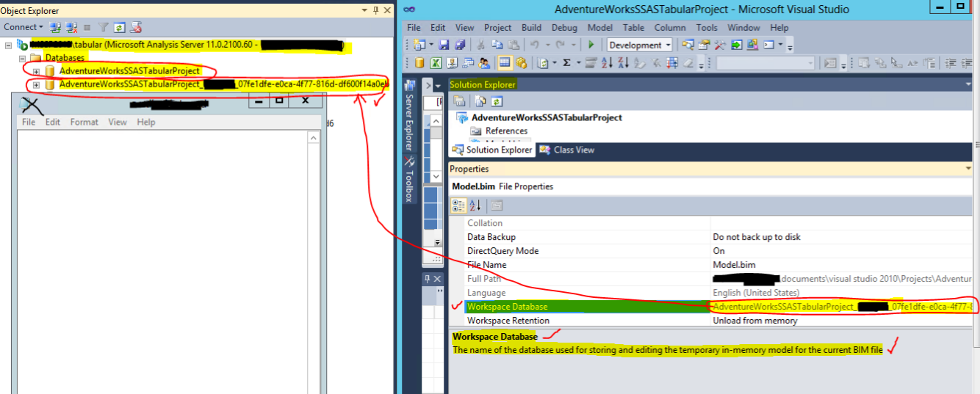Open Development configuration dropdown
The width and height of the screenshot is (980, 394).
640,45
